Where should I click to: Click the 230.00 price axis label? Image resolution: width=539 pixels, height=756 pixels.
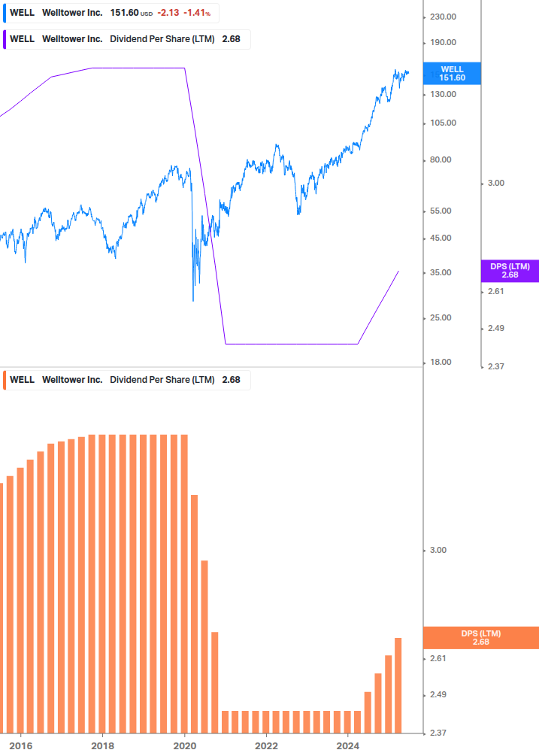point(443,17)
